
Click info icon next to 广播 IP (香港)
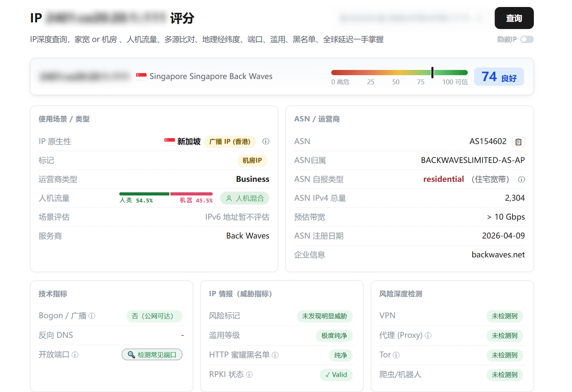pyautogui.click(x=266, y=141)
